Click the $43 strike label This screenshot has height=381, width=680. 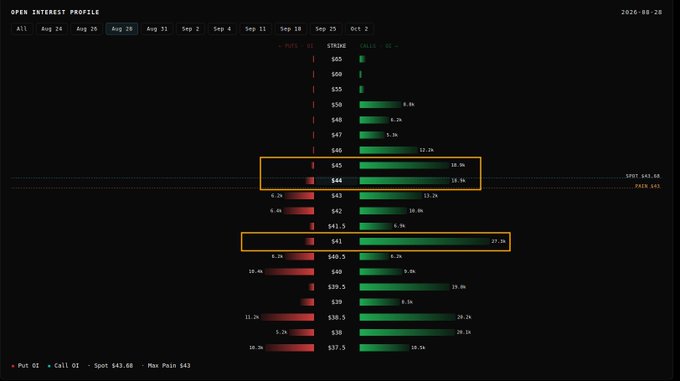point(337,195)
